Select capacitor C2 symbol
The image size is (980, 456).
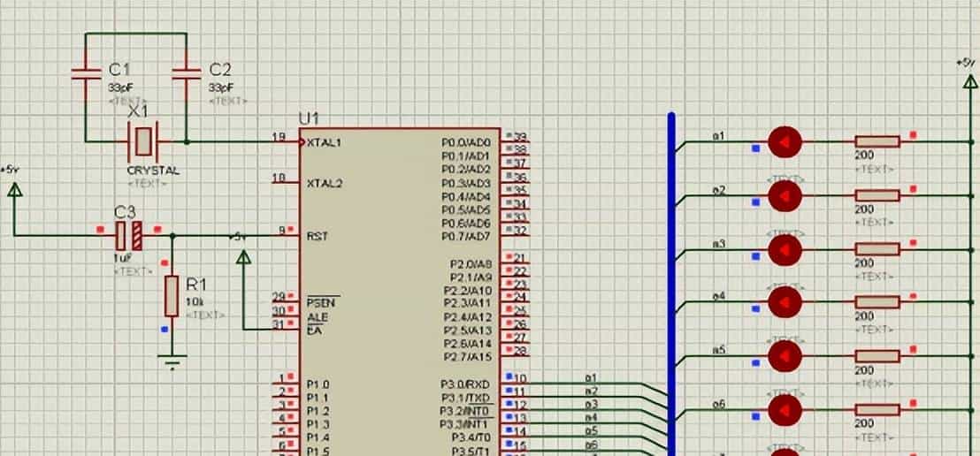(x=187, y=73)
